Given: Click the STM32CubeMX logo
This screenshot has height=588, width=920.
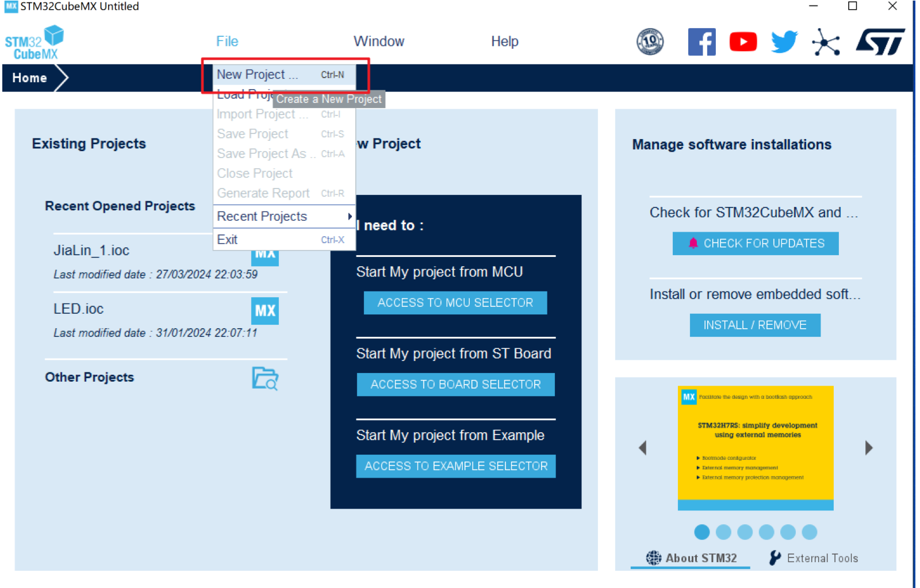Looking at the screenshot, I should coord(34,43).
